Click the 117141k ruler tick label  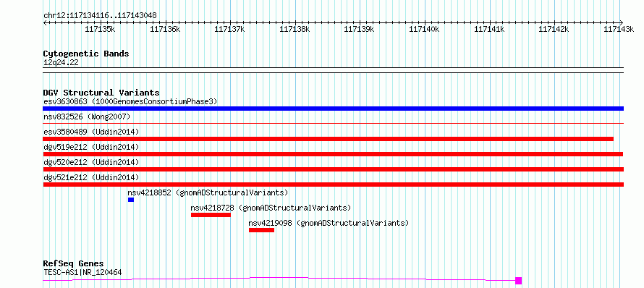pos(489,29)
